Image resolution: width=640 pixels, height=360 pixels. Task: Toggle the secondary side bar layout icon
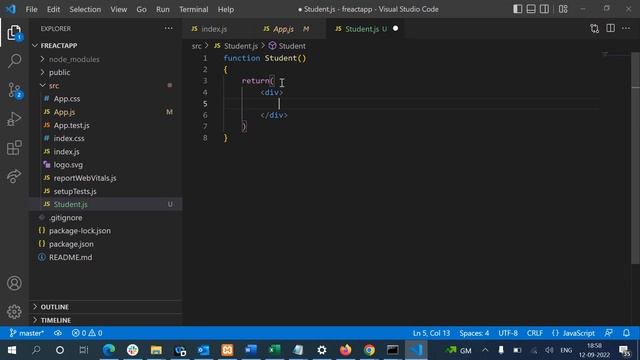(544, 9)
